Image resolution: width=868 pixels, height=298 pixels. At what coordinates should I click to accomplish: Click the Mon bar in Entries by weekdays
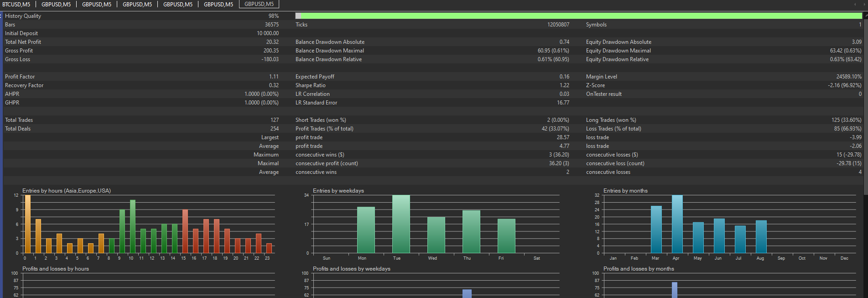(x=366, y=230)
